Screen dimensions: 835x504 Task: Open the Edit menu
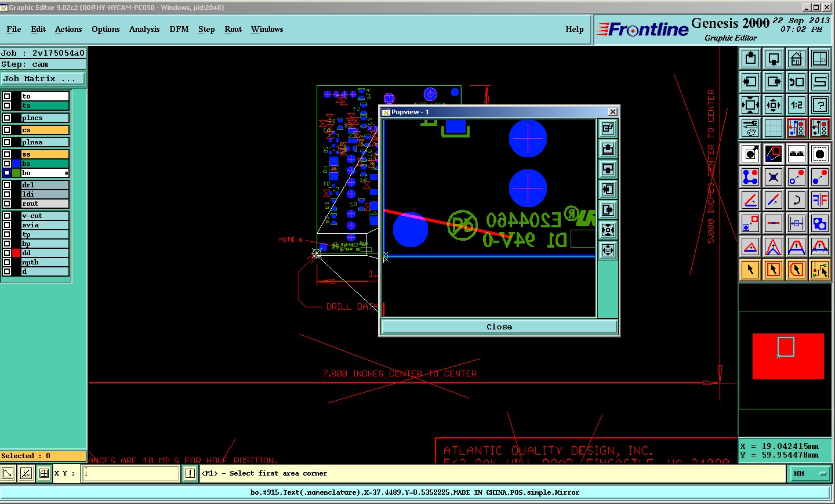pyautogui.click(x=38, y=29)
